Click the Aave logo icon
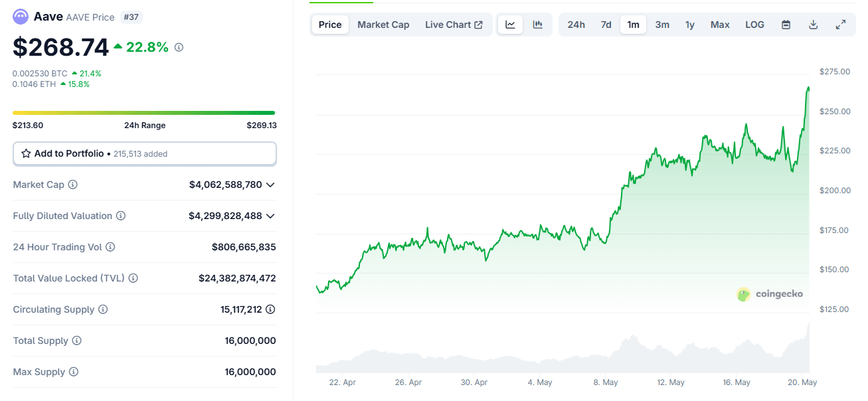Image resolution: width=868 pixels, height=401 pixels. (21, 17)
